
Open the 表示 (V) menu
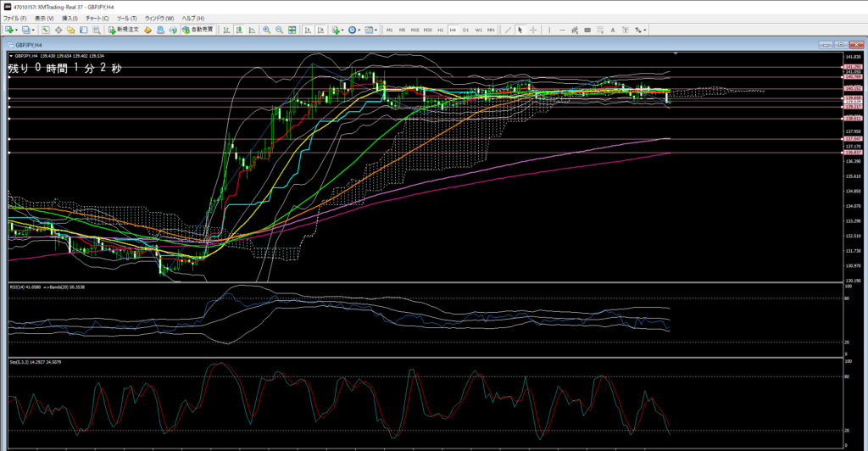(44, 19)
